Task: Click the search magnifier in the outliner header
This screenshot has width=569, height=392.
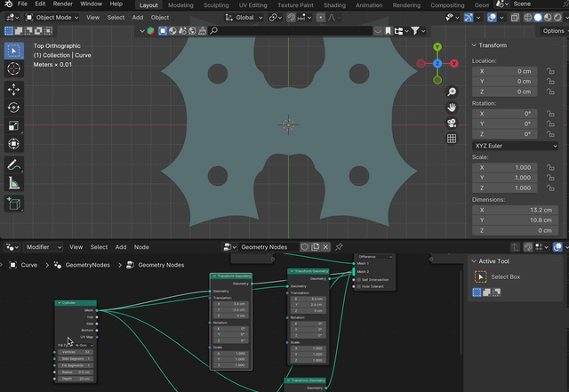Action: click(x=213, y=31)
